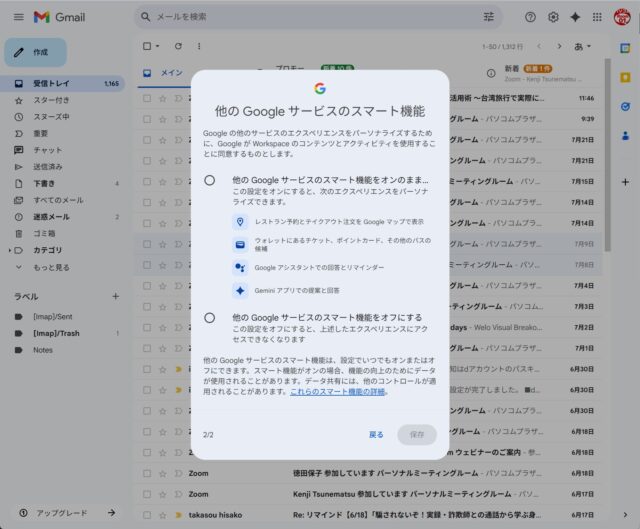Go to the previous page of mail
The image size is (640, 529).
539,46
